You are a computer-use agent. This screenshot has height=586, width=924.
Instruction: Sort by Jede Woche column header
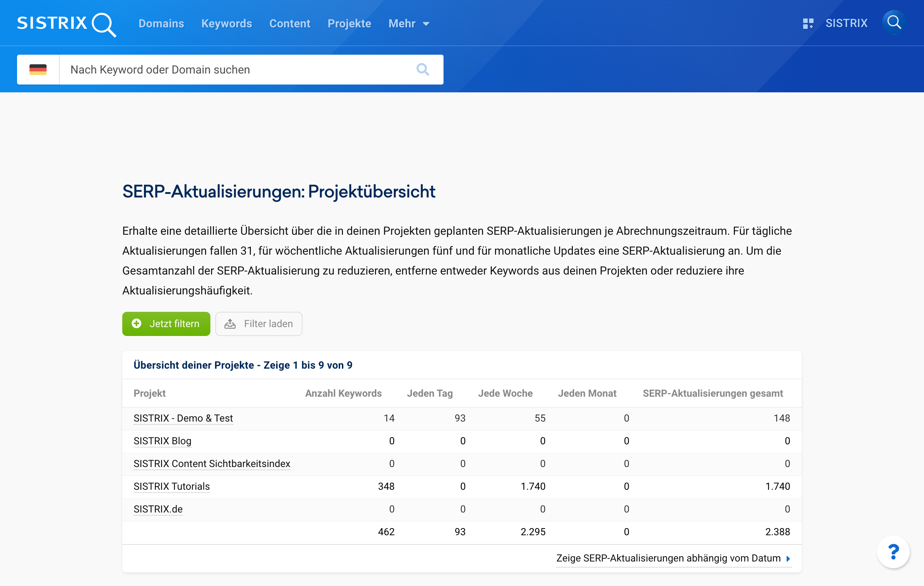pos(505,393)
